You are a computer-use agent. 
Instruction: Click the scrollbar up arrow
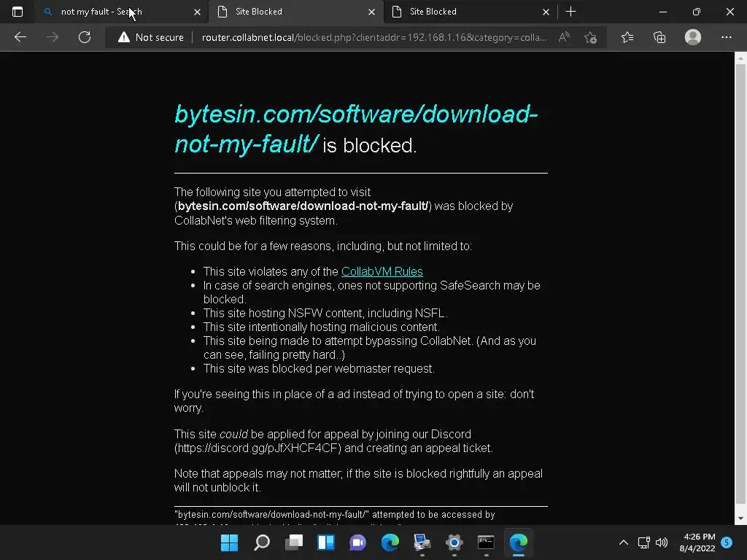(740, 58)
